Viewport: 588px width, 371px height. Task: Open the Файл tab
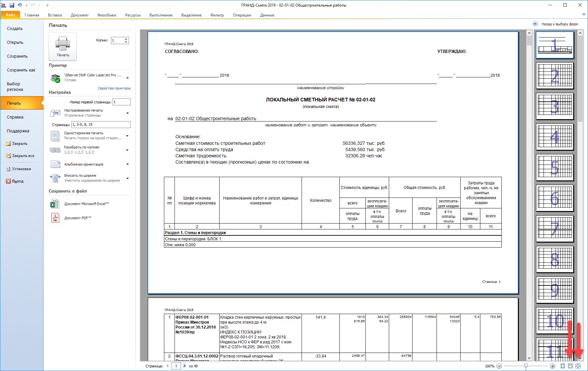(10, 15)
